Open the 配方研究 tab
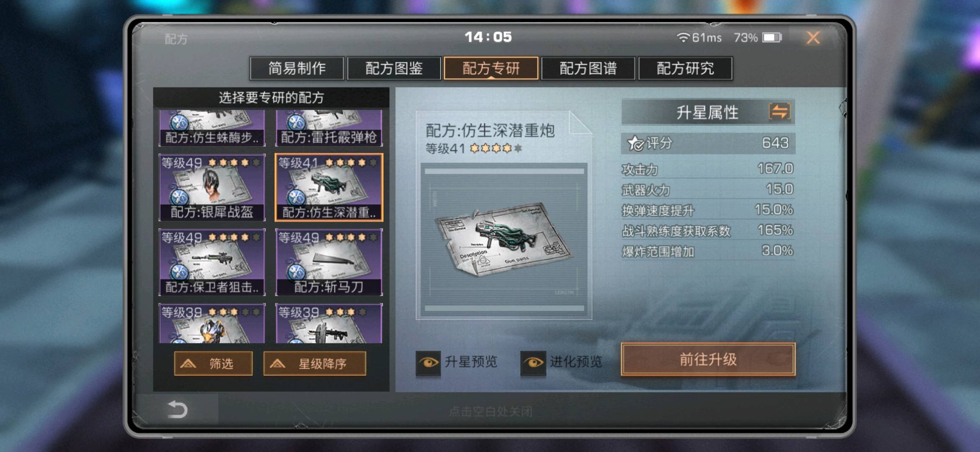 tap(685, 68)
